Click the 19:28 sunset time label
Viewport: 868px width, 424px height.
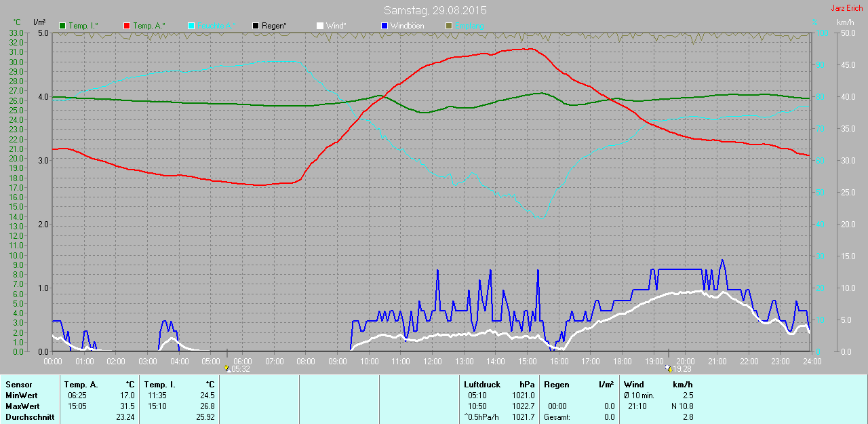pos(682,369)
